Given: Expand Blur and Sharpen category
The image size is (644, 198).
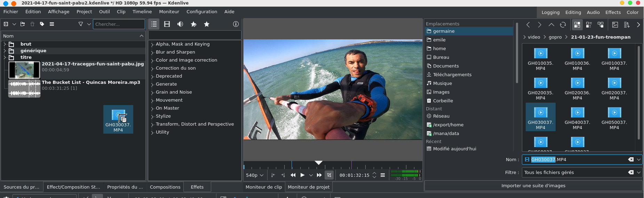Looking at the screenshot, I should [152, 53].
